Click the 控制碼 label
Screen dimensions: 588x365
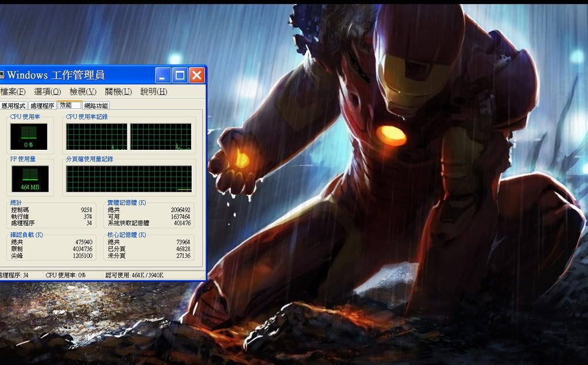click(20, 210)
